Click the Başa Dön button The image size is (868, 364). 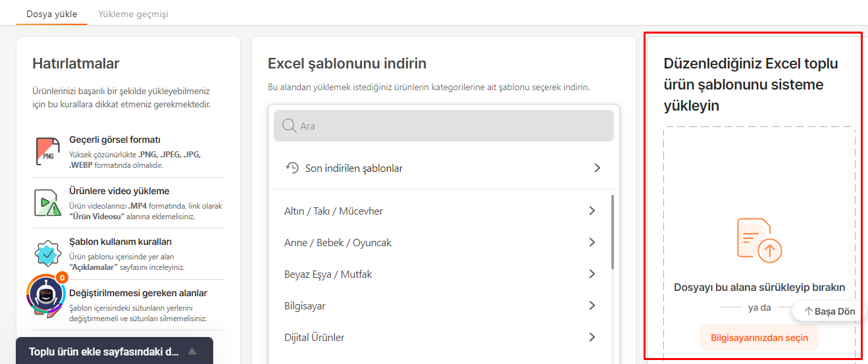(x=829, y=311)
